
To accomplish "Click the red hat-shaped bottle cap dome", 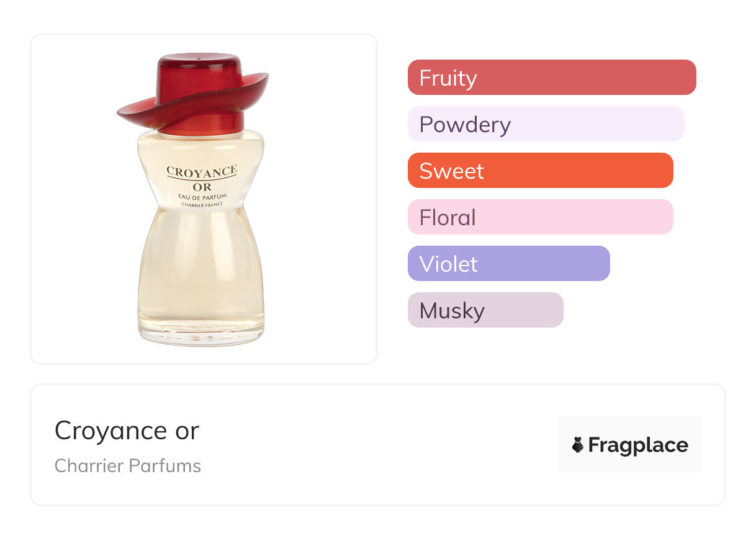I will click(200, 70).
